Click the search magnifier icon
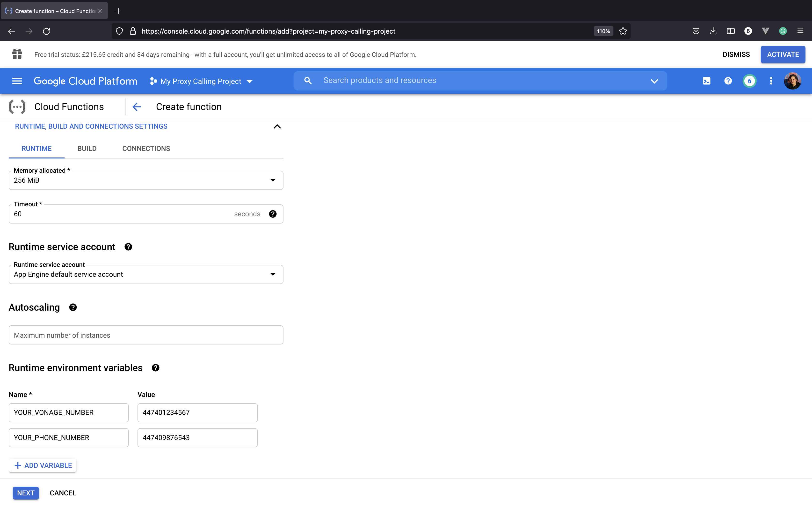Viewport: 812px width, 508px height. 308,81
